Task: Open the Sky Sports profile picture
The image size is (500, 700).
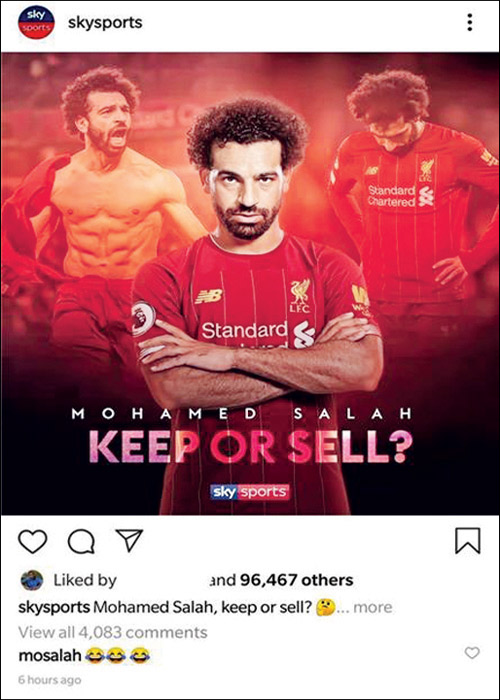Action: coord(36,22)
